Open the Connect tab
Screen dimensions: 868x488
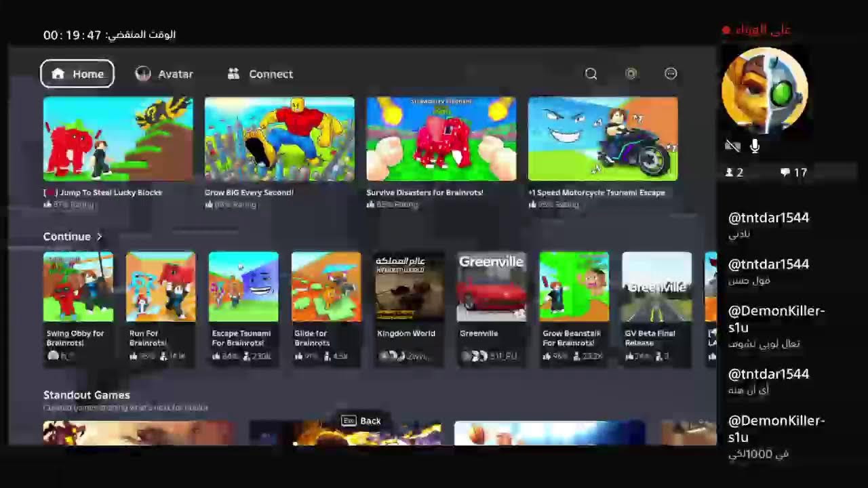[260, 74]
